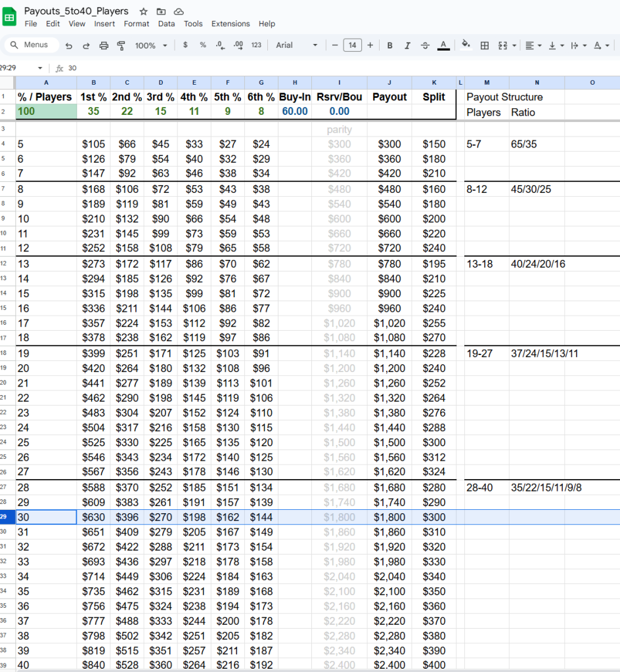This screenshot has height=672, width=620.
Task: Click the undo icon in toolbar
Action: click(69, 45)
